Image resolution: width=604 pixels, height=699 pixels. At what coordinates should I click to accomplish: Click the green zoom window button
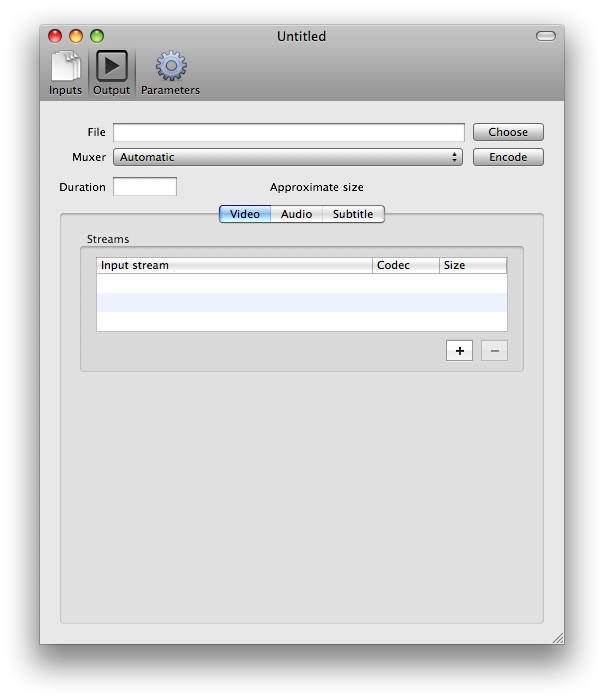97,36
